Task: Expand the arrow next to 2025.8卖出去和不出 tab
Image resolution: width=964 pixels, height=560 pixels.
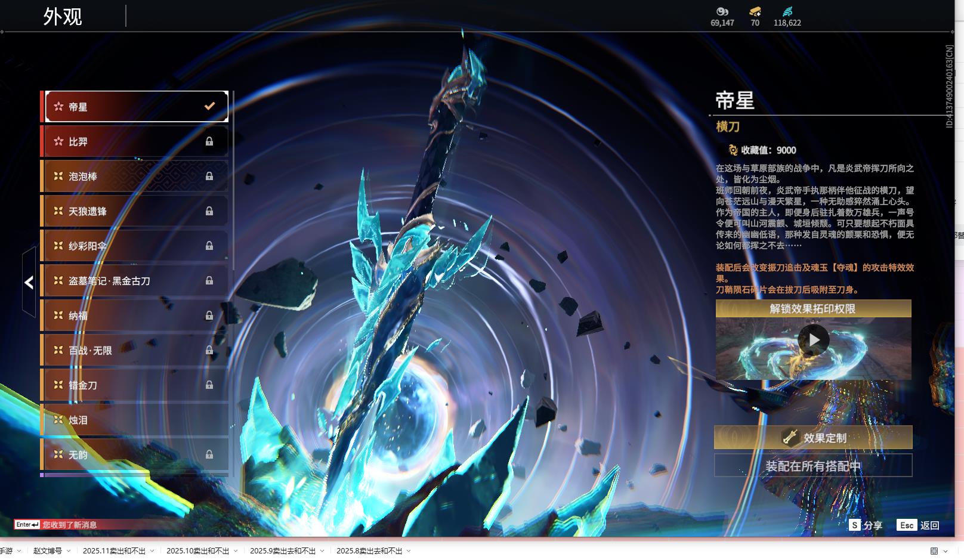Action: click(409, 551)
